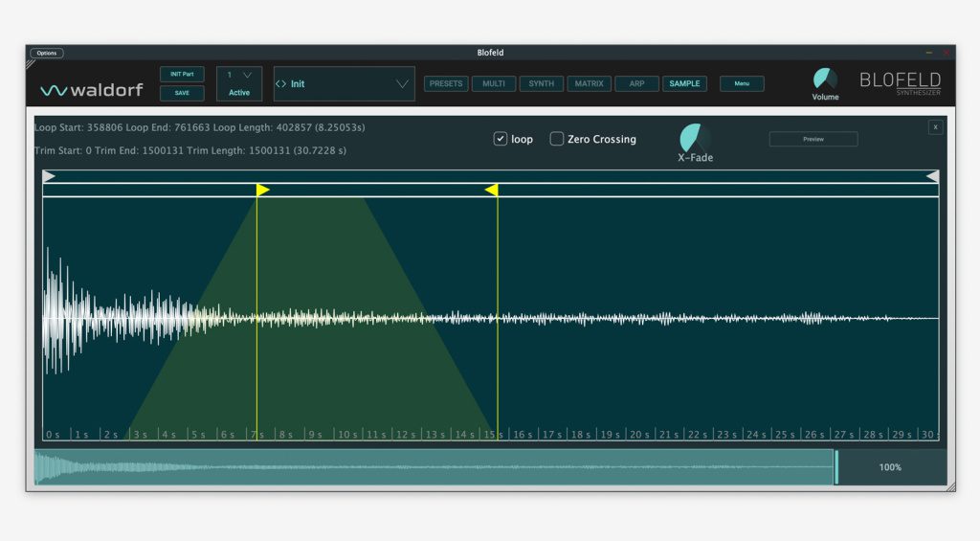The image size is (980, 541).
Task: Click the Blofeld Synthesizer logo
Action: [x=900, y=83]
